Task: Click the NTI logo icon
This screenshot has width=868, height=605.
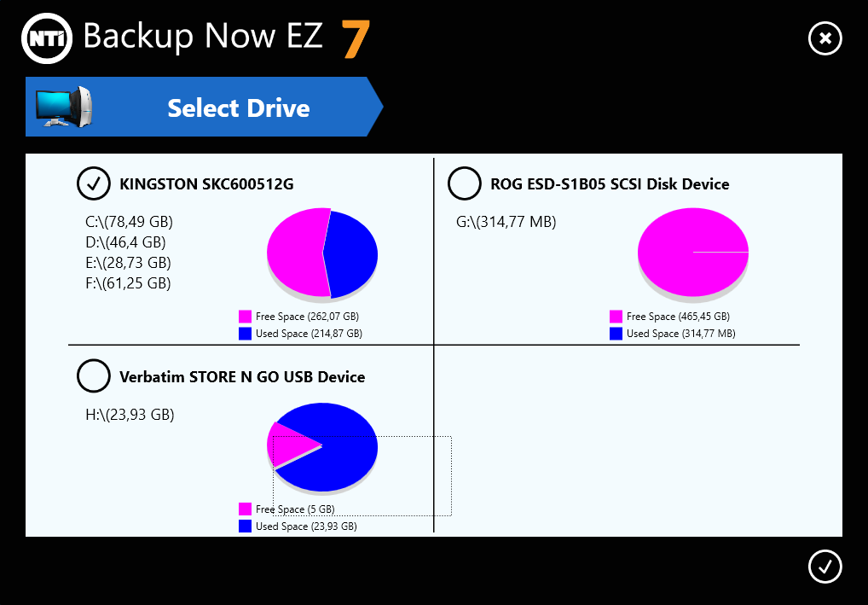Action: coord(45,38)
